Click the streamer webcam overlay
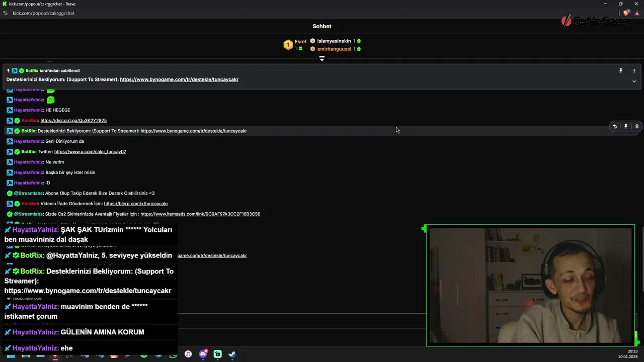This screenshot has height=362, width=644. (x=530, y=285)
